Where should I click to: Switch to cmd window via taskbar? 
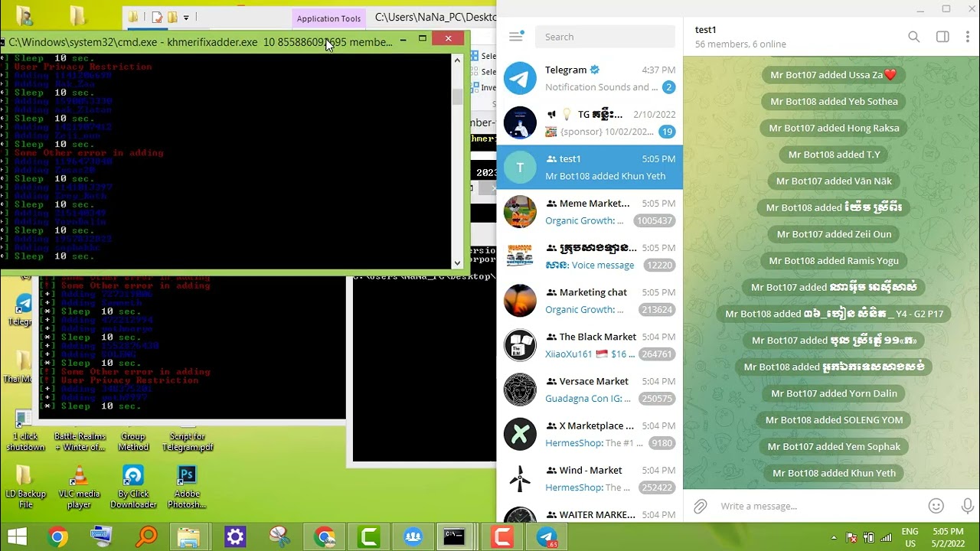click(x=455, y=537)
